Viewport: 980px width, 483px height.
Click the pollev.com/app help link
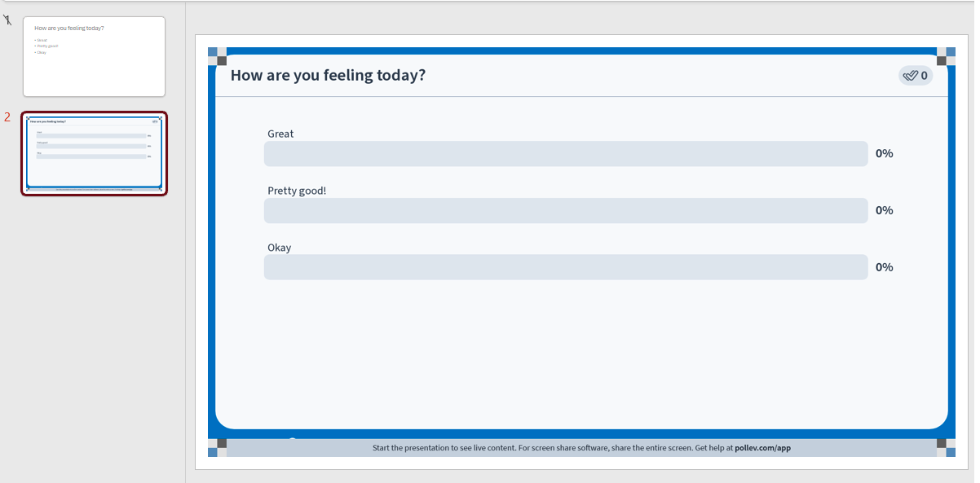[762, 448]
